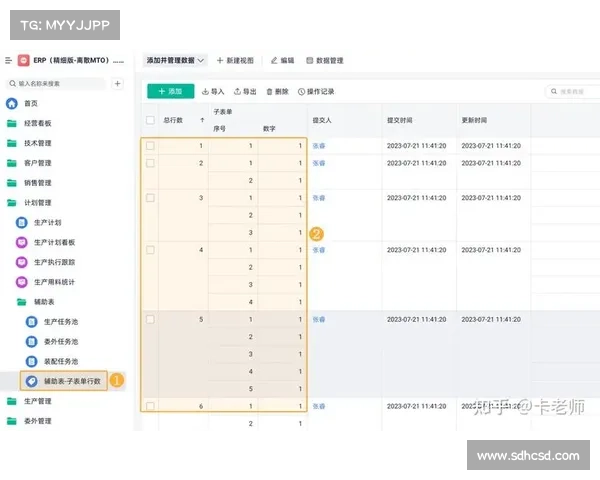Focus the table search box
This screenshot has width=600, height=480.
(x=572, y=91)
